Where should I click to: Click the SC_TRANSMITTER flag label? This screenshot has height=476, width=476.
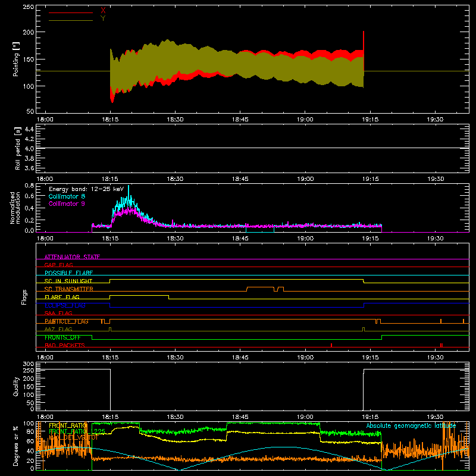pyautogui.click(x=68, y=289)
